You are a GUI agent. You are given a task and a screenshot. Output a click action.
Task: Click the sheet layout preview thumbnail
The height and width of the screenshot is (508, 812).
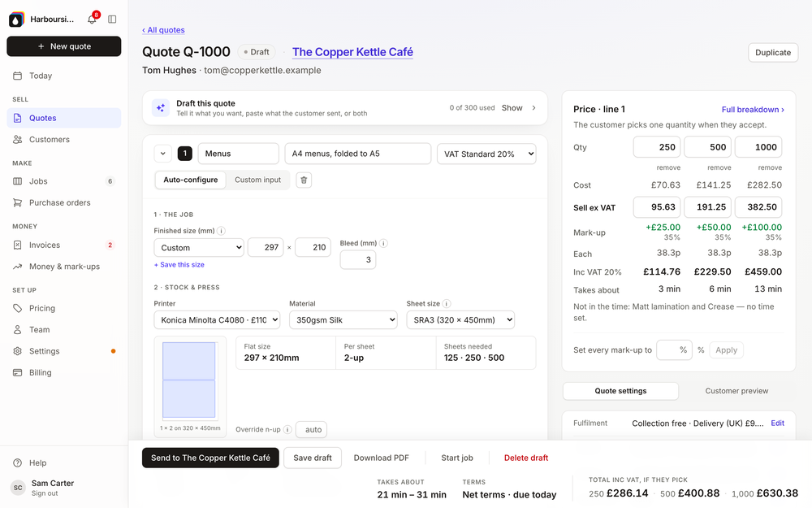tap(190, 387)
